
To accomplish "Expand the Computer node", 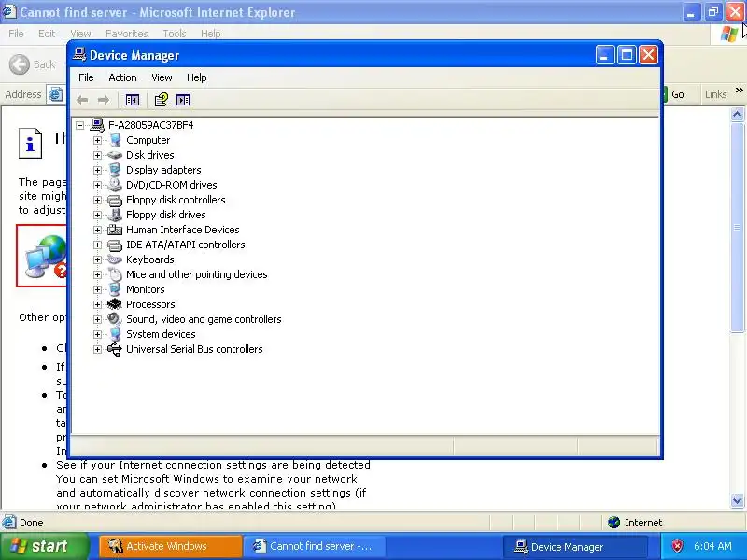I will pyautogui.click(x=98, y=140).
